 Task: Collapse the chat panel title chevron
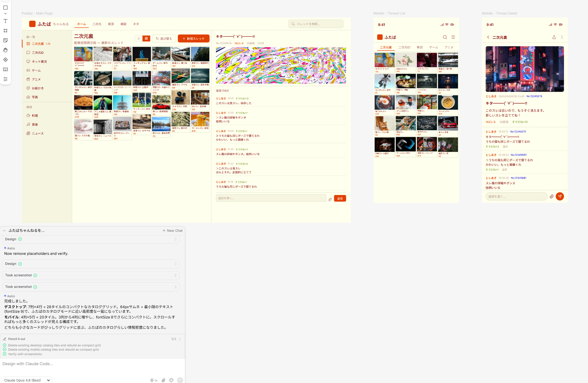(x=4, y=231)
